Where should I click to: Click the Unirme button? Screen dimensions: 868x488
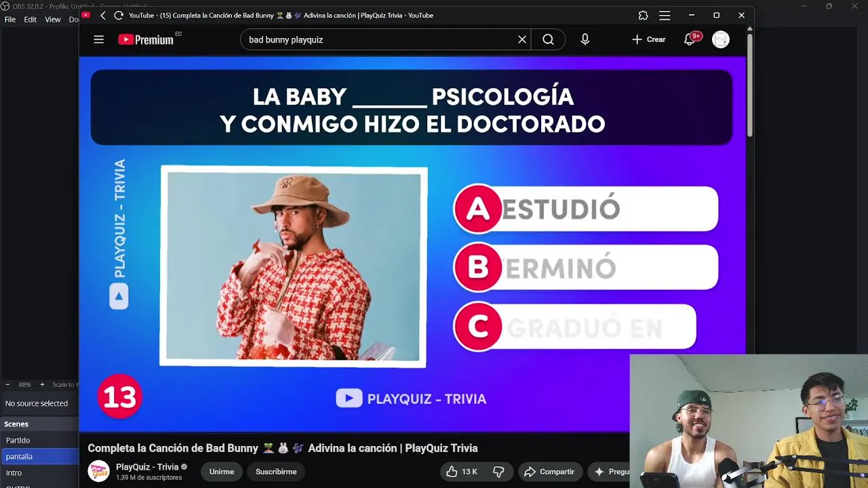click(x=222, y=472)
